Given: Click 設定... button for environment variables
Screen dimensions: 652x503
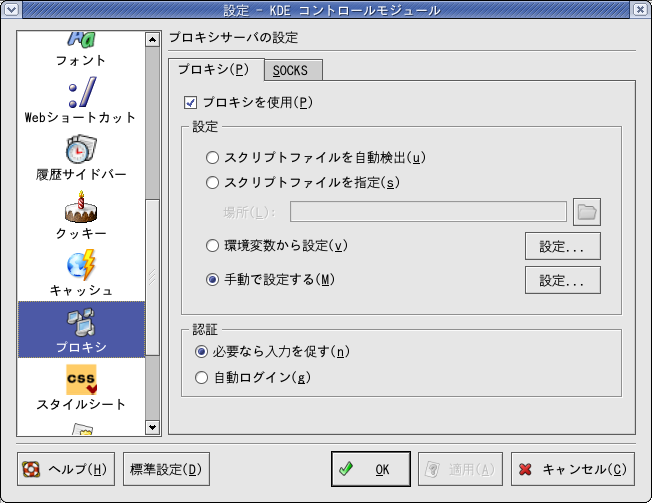Looking at the screenshot, I should (563, 246).
